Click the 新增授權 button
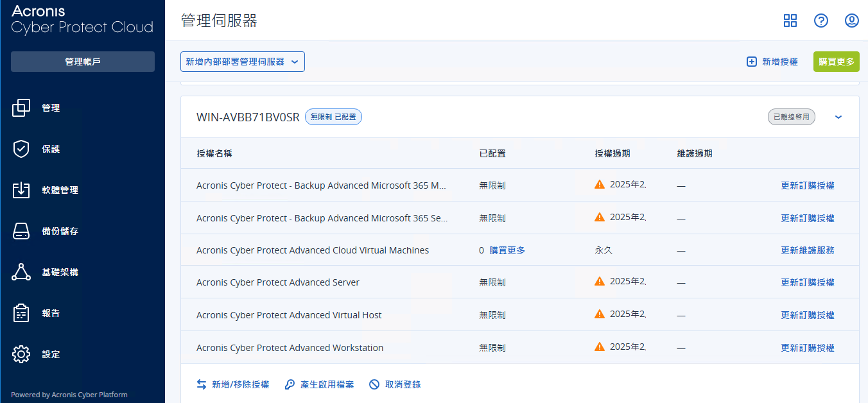Image resolution: width=868 pixels, height=403 pixels. click(x=772, y=62)
